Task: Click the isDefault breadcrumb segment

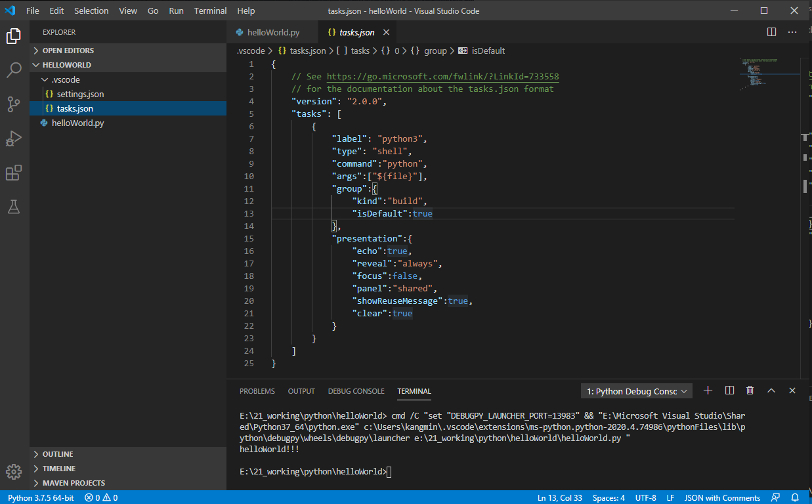Action: [482, 51]
